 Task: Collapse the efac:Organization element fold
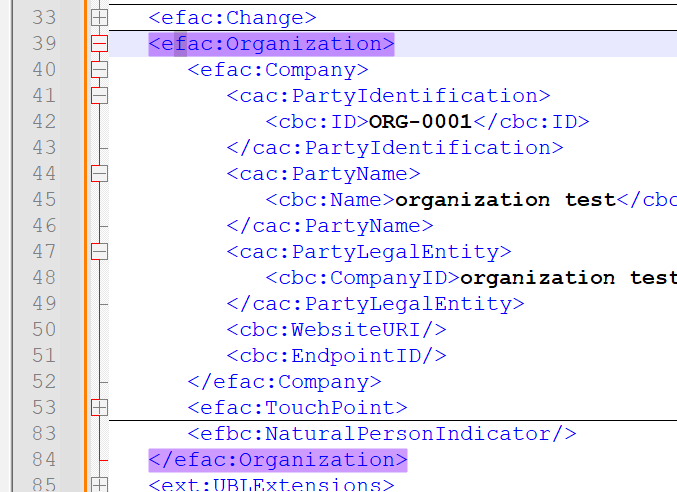(x=99, y=44)
